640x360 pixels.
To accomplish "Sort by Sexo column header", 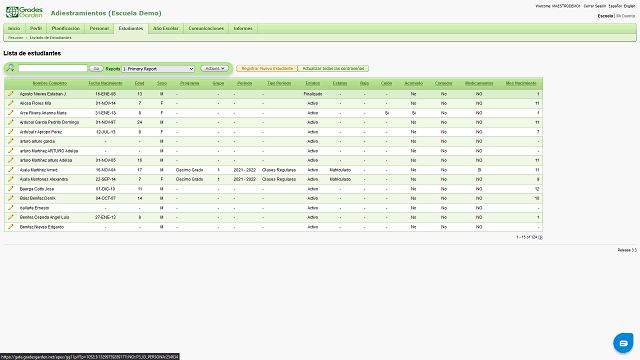I will click(x=162, y=83).
